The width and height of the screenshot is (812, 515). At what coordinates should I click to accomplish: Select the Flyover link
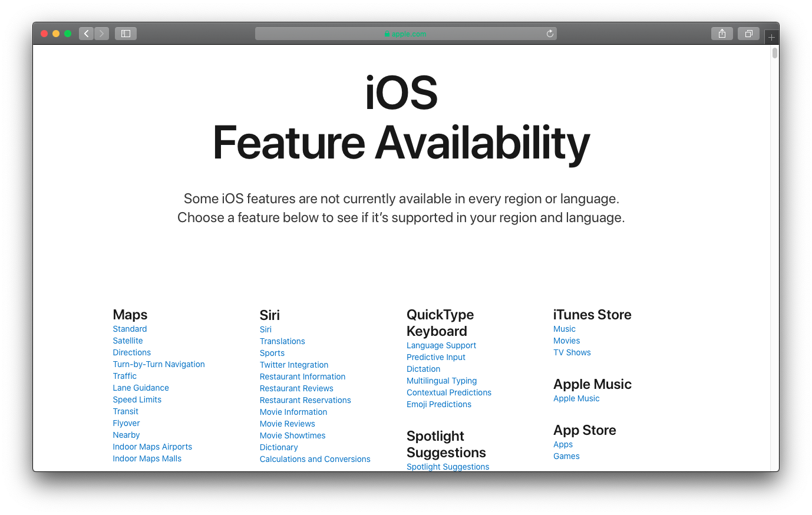(127, 423)
